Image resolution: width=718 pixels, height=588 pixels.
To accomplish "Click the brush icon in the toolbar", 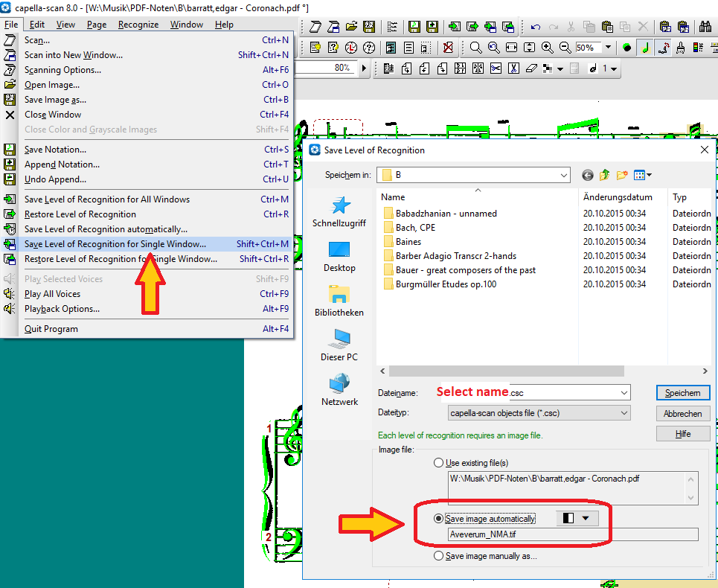I will [681, 47].
